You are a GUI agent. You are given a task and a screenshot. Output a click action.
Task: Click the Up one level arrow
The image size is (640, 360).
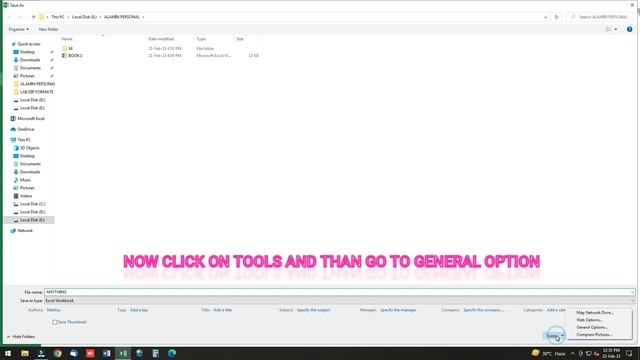click(33, 17)
